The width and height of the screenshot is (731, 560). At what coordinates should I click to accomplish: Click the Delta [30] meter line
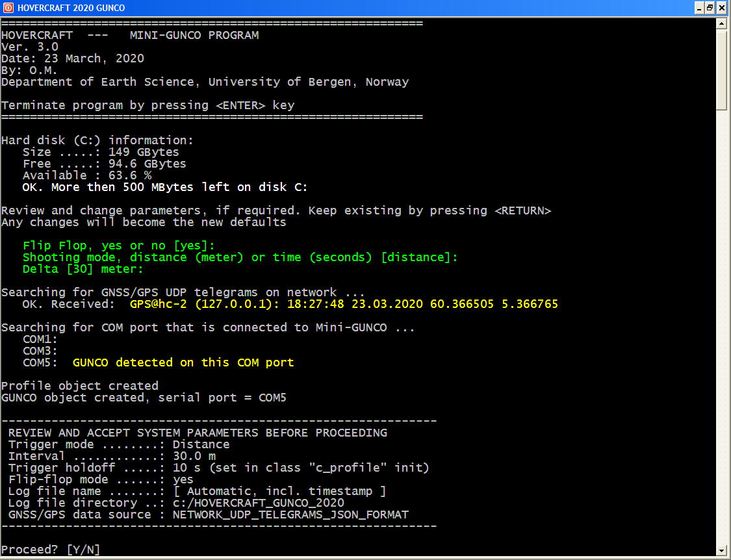pyautogui.click(x=83, y=269)
